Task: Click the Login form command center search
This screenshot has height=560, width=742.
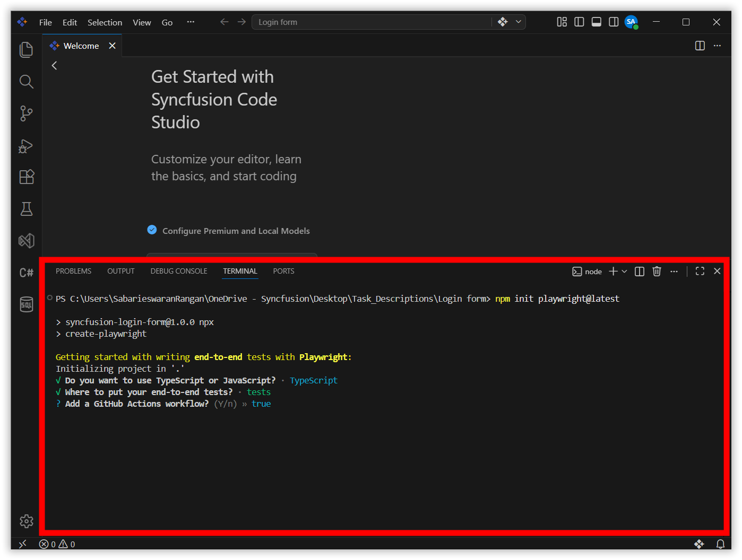Action: pyautogui.click(x=372, y=22)
